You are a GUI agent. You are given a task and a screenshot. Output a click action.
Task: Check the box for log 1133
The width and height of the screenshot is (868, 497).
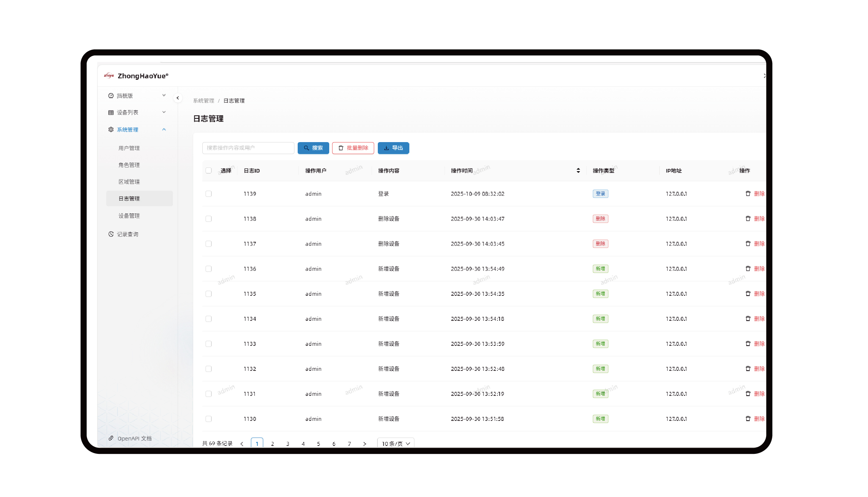[208, 344]
